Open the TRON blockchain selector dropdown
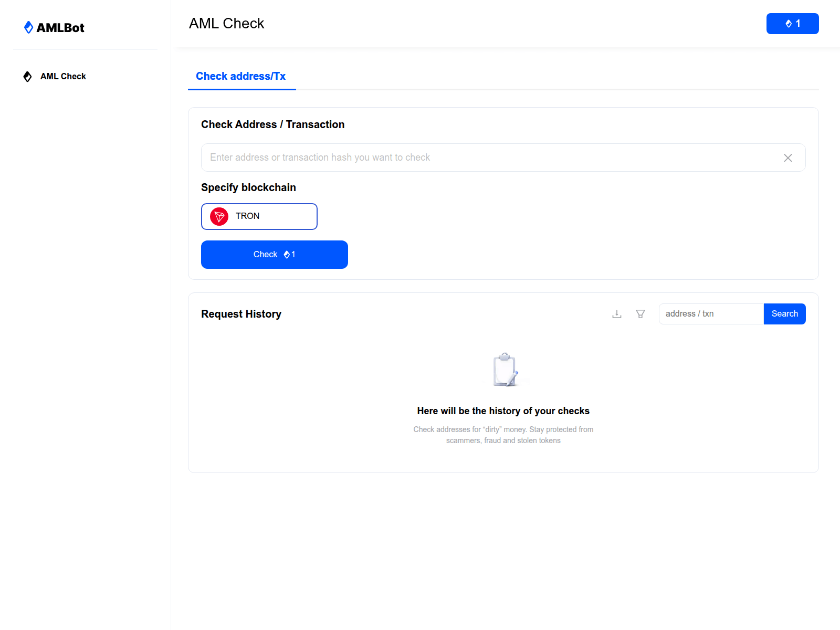This screenshot has width=840, height=630. (x=259, y=216)
